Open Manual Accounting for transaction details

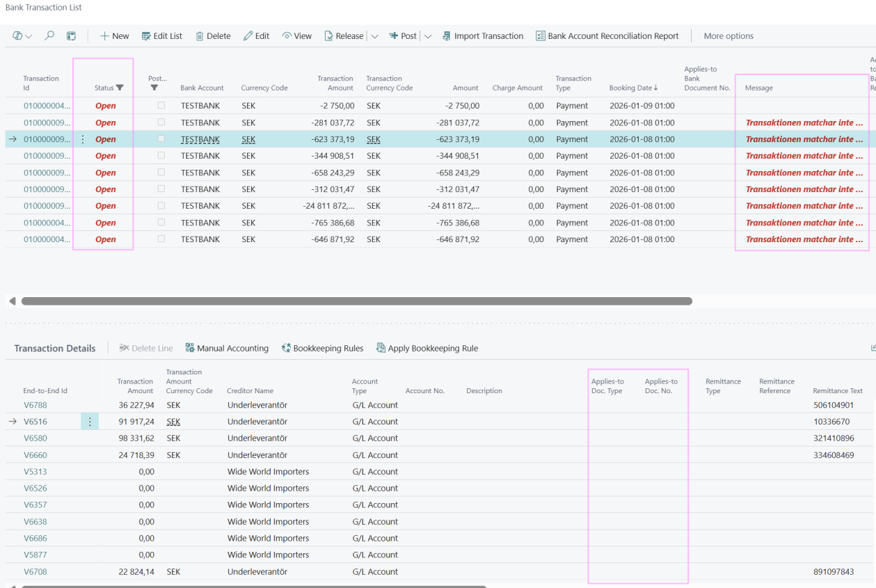click(x=227, y=348)
